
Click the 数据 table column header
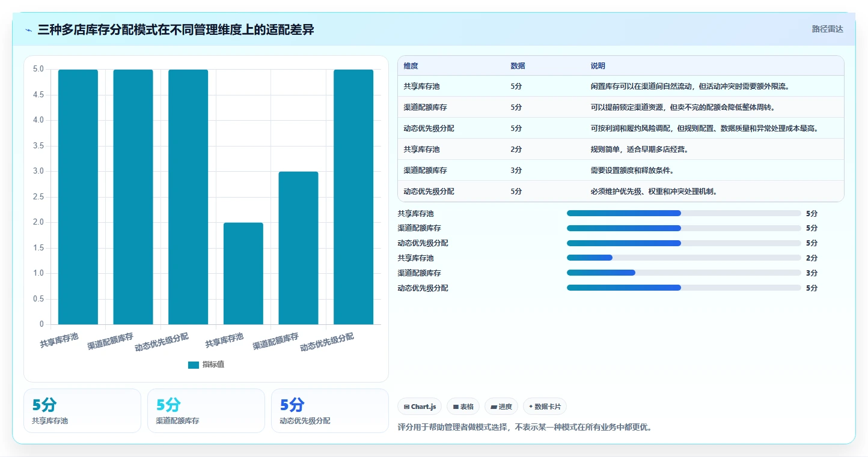pos(518,66)
